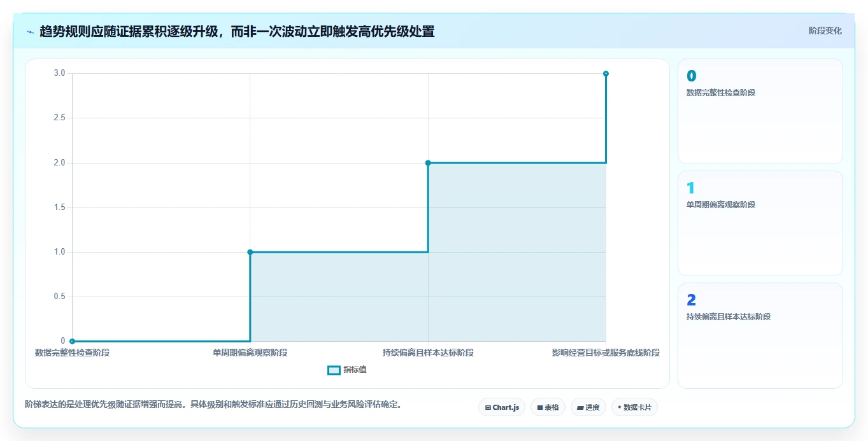Click x-axis label 单周期偏离观察阶段
Viewport: 868px width, 441px height.
[x=250, y=353]
